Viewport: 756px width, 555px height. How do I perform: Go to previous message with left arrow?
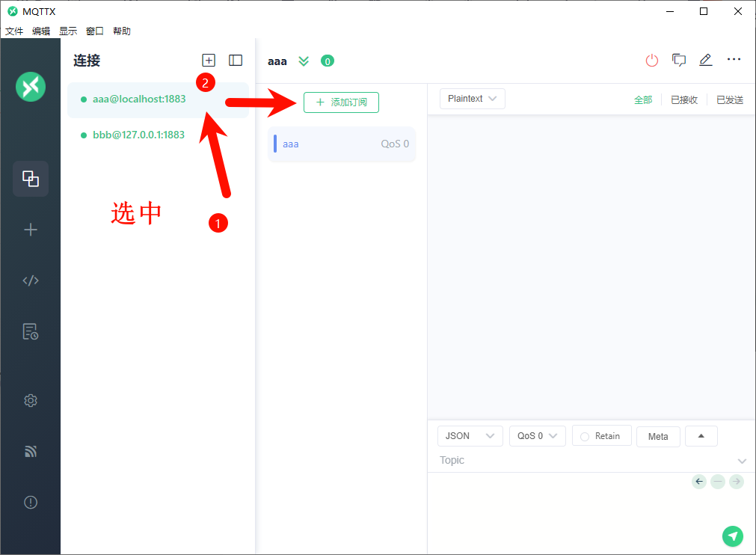click(x=699, y=481)
